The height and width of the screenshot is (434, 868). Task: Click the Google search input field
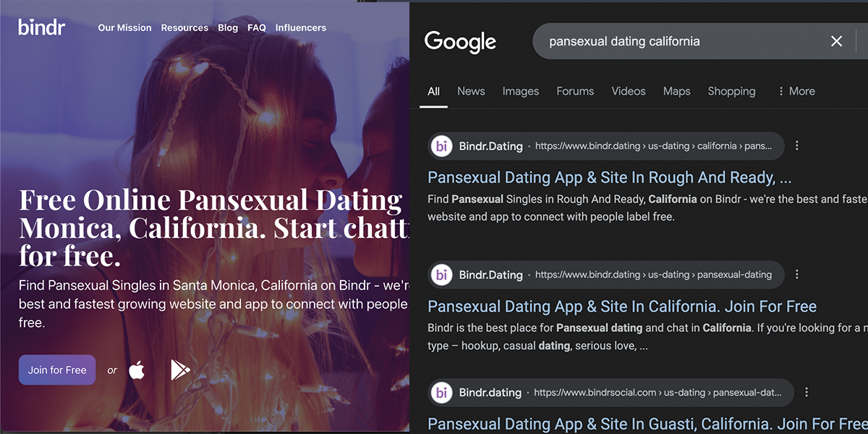(x=680, y=41)
